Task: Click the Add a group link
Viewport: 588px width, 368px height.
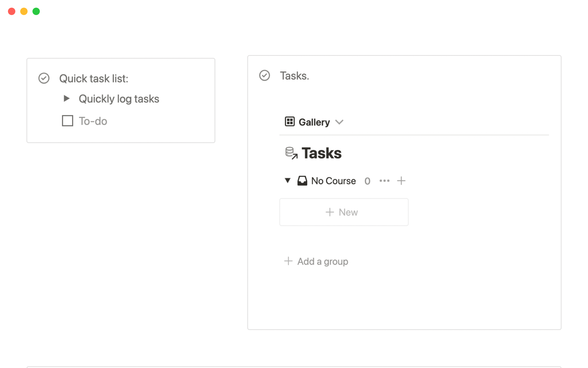Action: pos(322,261)
